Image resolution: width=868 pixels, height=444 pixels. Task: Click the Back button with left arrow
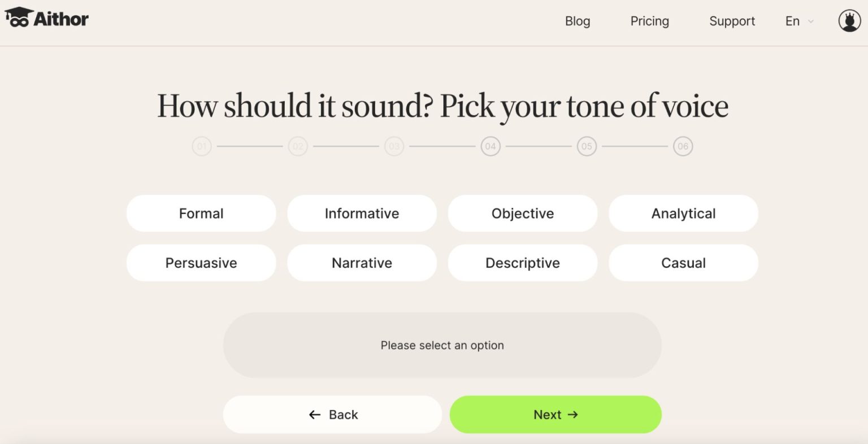coord(332,414)
